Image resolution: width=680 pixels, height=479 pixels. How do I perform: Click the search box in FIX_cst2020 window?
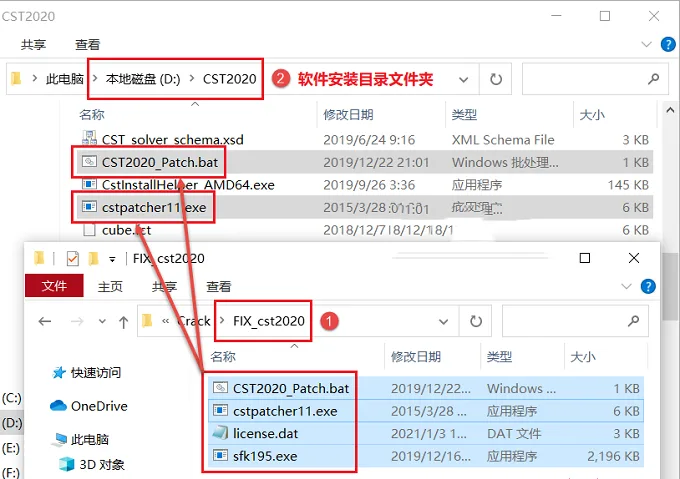click(x=575, y=321)
